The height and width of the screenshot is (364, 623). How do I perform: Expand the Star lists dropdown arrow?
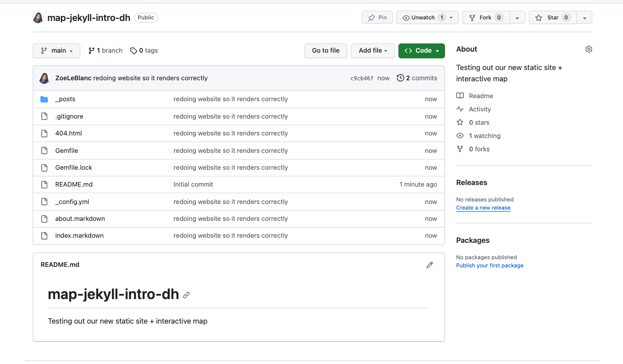[x=584, y=18]
